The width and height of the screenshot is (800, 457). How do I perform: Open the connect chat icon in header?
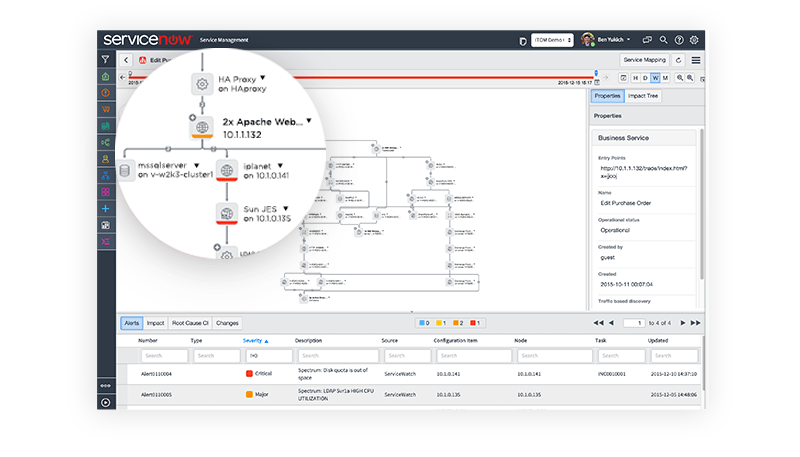pos(647,40)
